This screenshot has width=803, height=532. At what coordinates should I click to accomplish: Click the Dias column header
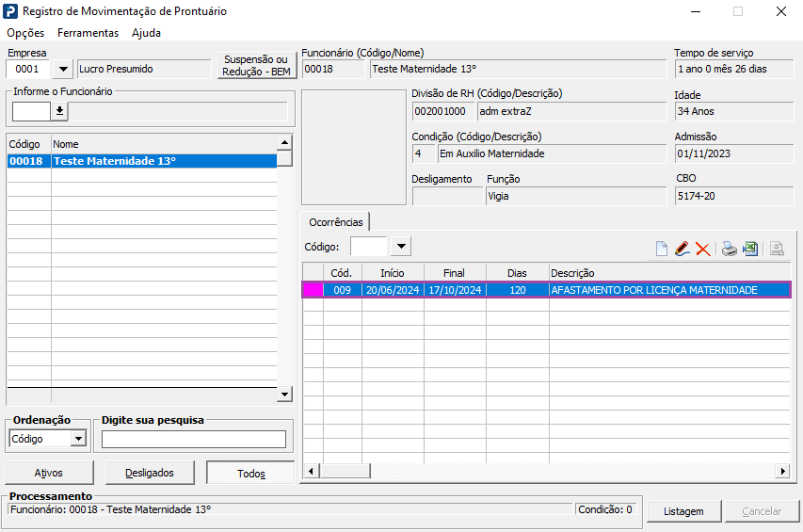[x=517, y=273]
